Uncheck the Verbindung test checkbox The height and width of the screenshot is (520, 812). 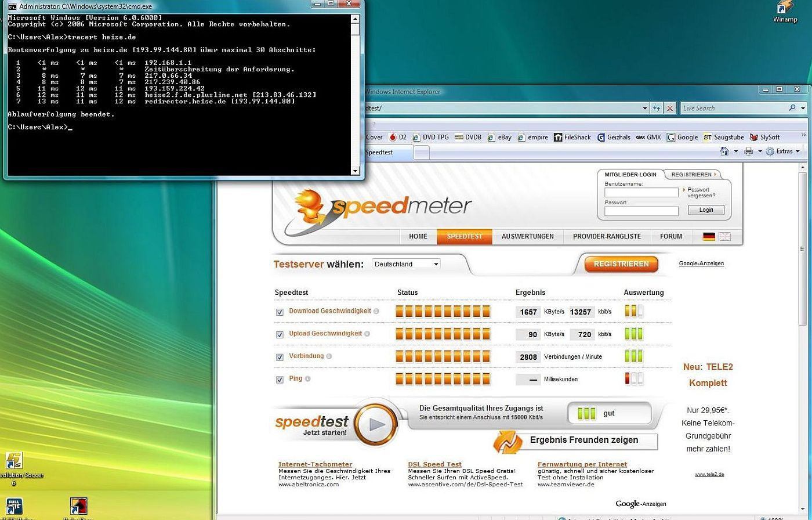coord(280,358)
